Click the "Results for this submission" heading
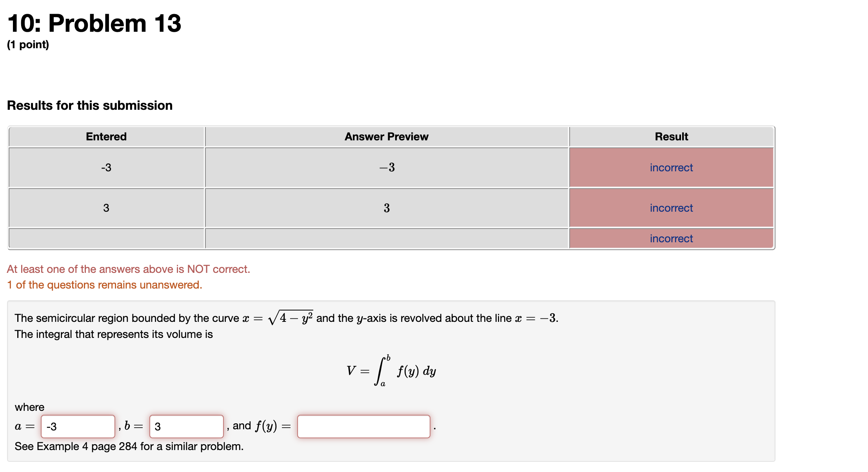This screenshot has width=868, height=472. [x=90, y=105]
